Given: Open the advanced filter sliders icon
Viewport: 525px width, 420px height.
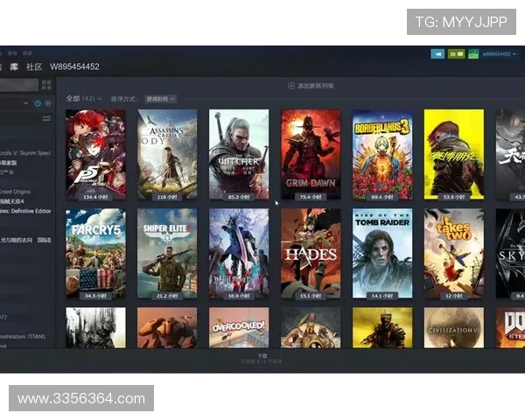Looking at the screenshot, I should 46,118.
